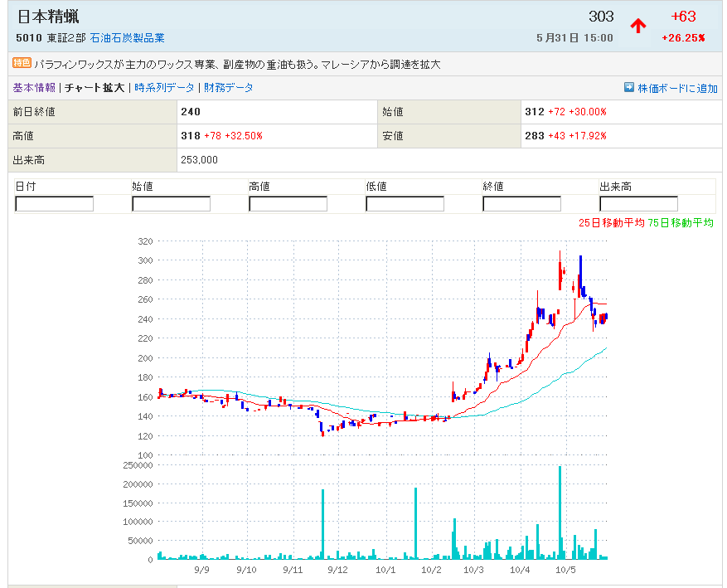Click the tallest volume bar near 10/5
The width and height of the screenshot is (727, 588).
point(560,514)
